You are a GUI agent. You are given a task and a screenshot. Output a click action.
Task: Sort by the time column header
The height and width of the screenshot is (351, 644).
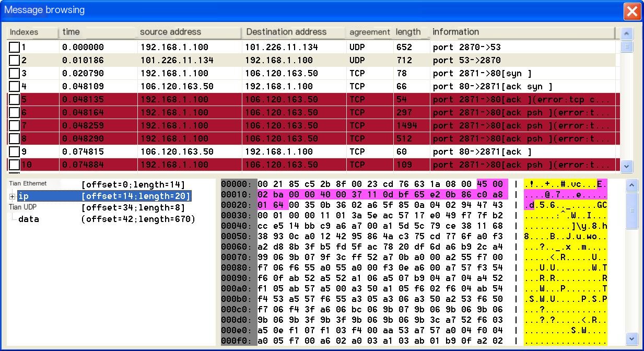98,32
